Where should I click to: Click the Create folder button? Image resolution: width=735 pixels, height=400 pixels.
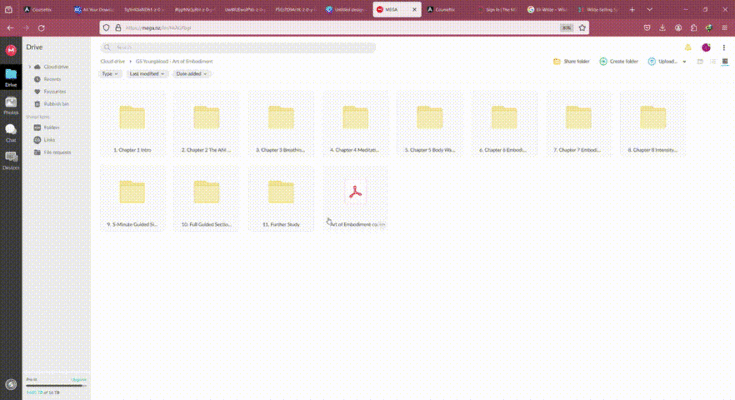point(619,62)
